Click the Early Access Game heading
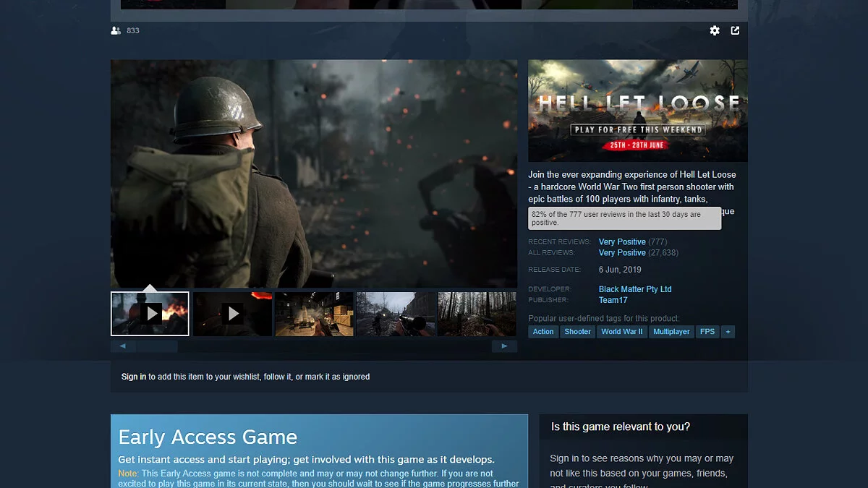 (x=208, y=437)
